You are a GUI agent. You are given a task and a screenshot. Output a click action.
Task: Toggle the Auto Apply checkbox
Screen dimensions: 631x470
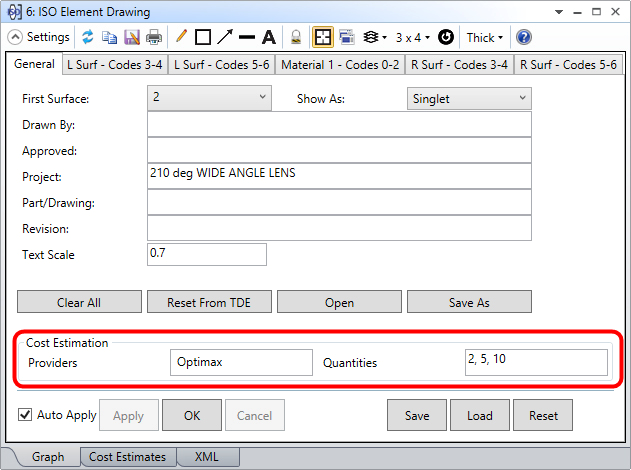(26, 414)
